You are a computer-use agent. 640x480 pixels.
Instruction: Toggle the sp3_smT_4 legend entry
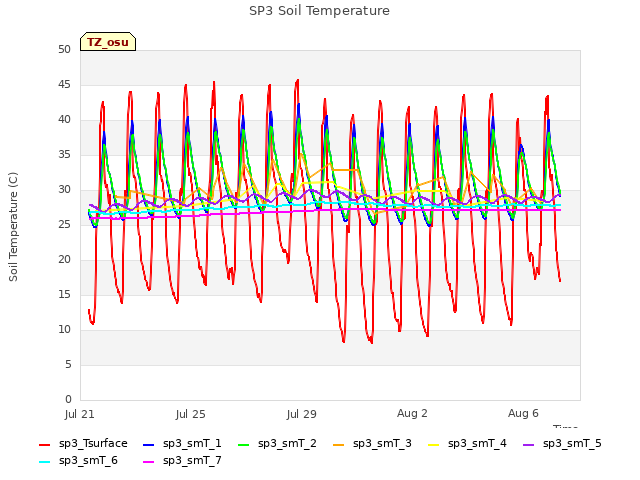467,443
